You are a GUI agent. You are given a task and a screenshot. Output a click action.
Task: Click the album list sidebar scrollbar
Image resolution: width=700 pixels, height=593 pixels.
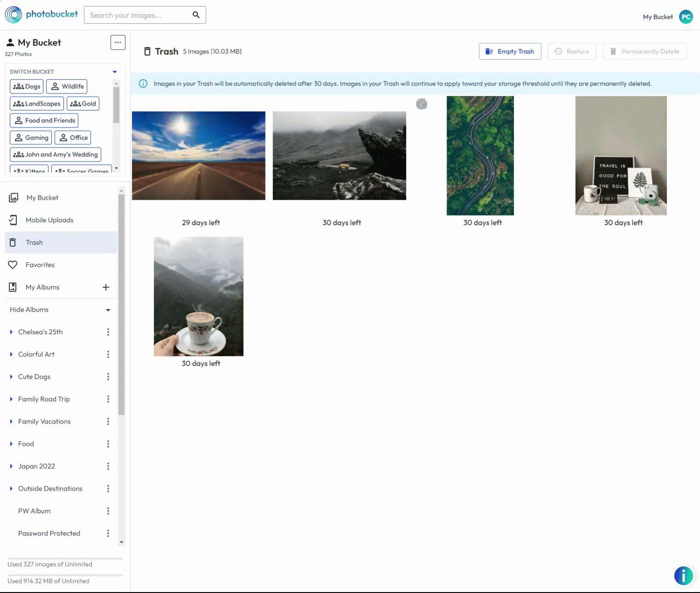click(x=121, y=304)
